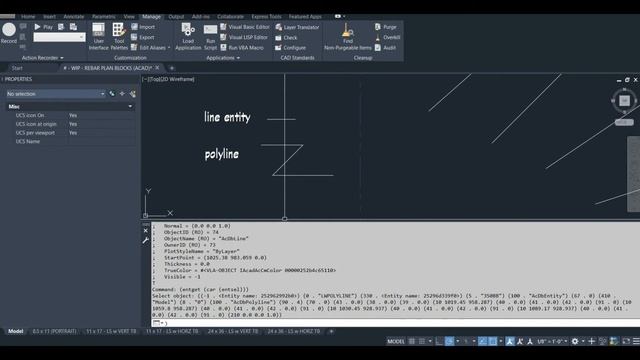
Task: Close the REBAR PLAN BLOCKS drawing tab
Action: pyautogui.click(x=158, y=68)
